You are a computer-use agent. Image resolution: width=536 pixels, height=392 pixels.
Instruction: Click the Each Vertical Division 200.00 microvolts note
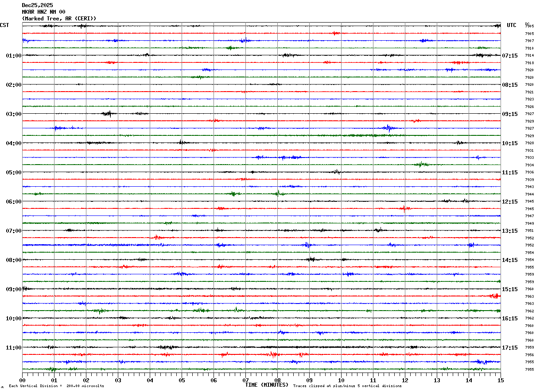(x=57, y=386)
